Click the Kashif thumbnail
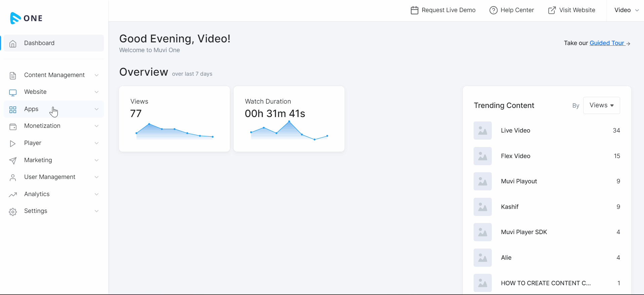 click(x=483, y=207)
